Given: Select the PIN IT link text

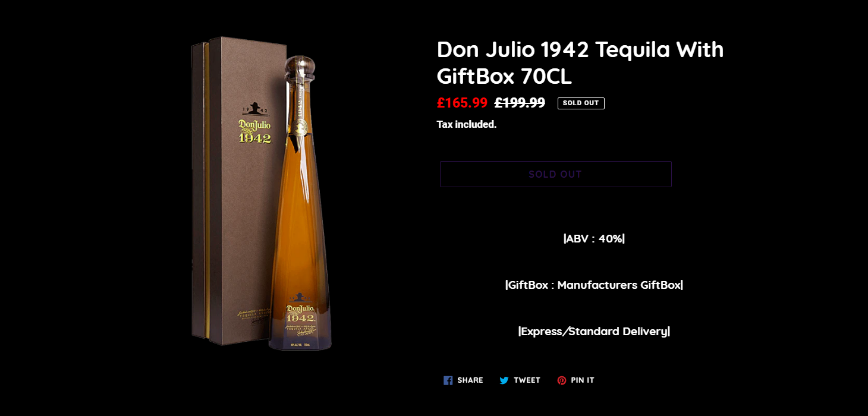Looking at the screenshot, I should pos(583,380).
